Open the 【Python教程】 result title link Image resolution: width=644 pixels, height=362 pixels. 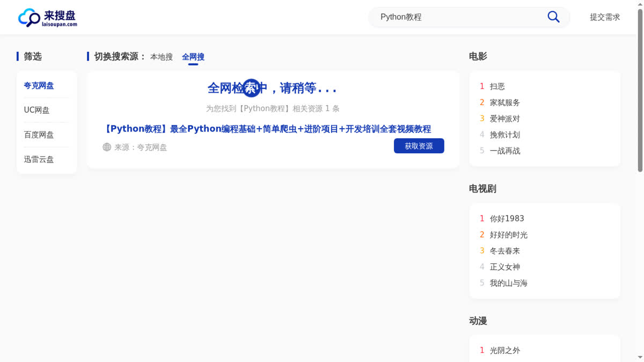click(x=267, y=129)
